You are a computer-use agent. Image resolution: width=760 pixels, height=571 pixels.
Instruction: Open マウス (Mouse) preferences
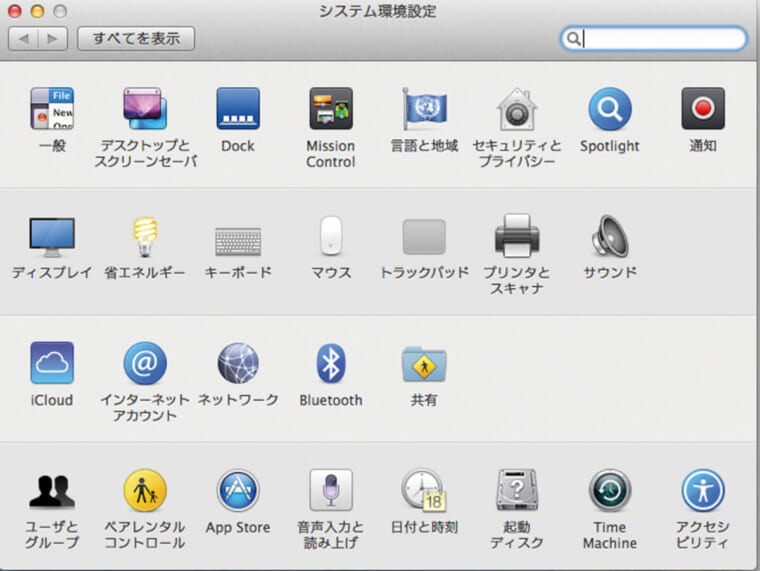tap(331, 236)
